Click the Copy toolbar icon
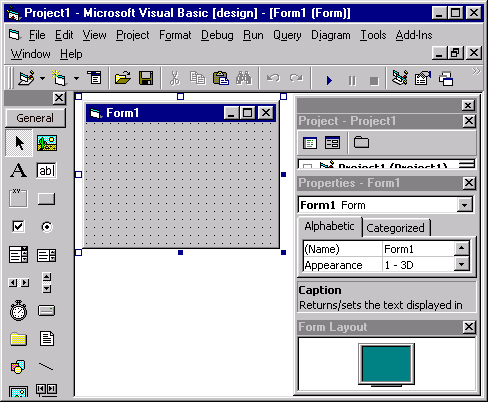488x402 pixels. 197,79
